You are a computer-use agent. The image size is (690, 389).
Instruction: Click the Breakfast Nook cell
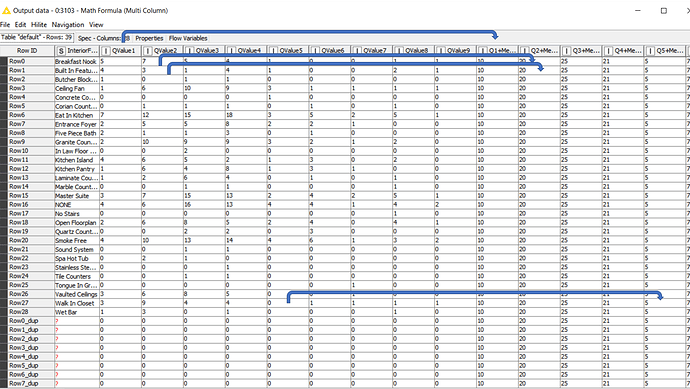[x=77, y=62]
